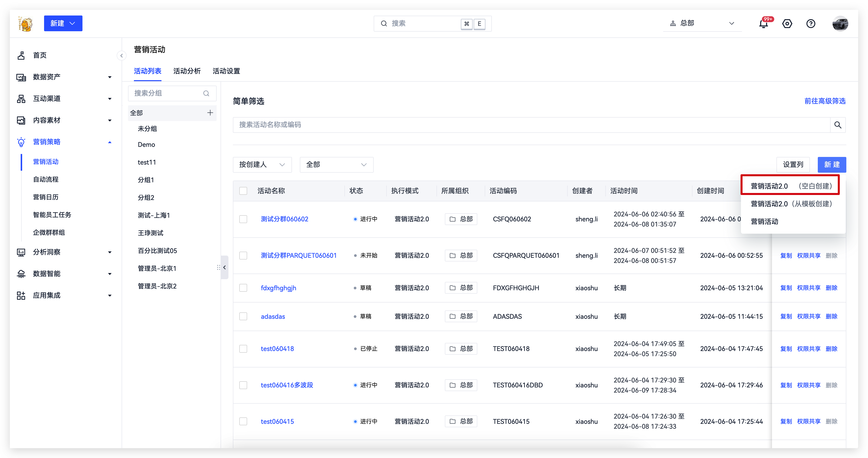868x458 pixels.
Task: Click the 营销策略 lightbulb icon
Action: tap(21, 142)
